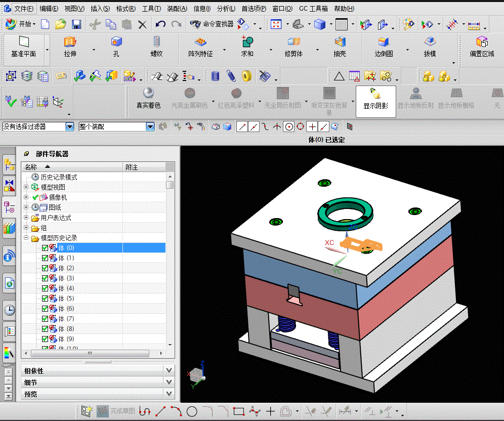The image size is (504, 421).
Task: Open the 分析(L) menu
Action: pyautogui.click(x=226, y=9)
